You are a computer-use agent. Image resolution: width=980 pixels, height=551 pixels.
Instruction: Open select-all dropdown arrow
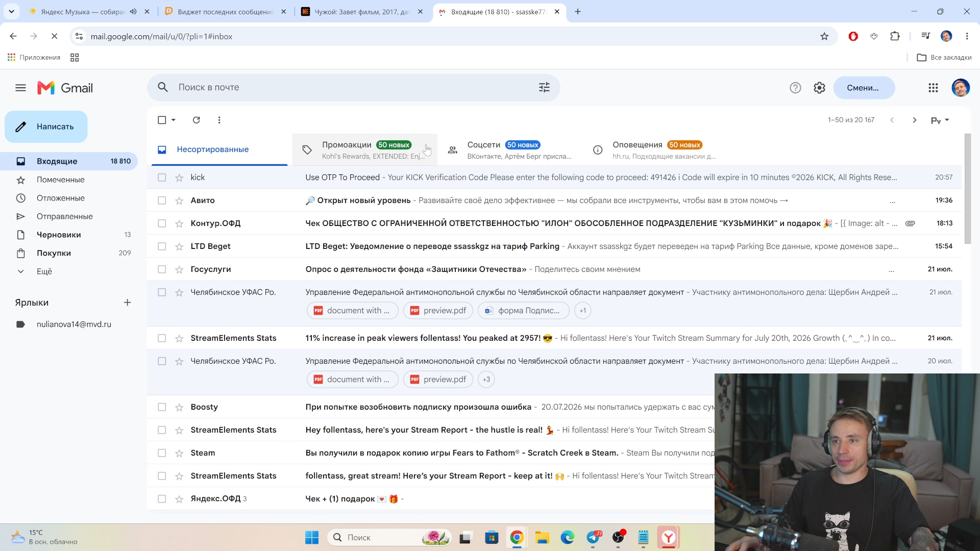(174, 120)
